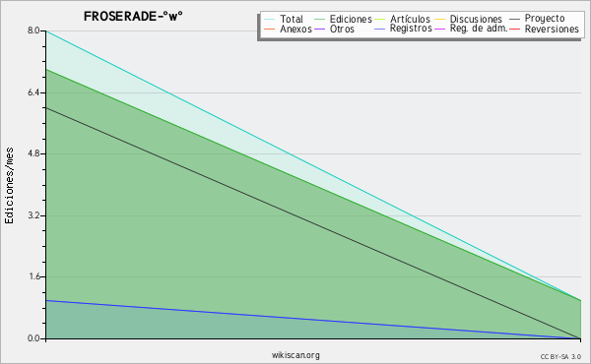Click the purple Otros legend line swatch

pyautogui.click(x=319, y=29)
